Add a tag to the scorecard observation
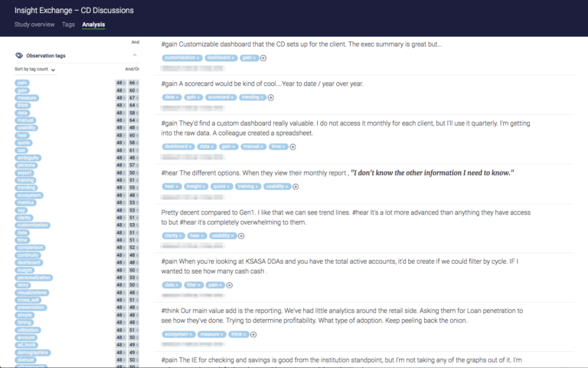 (270, 97)
